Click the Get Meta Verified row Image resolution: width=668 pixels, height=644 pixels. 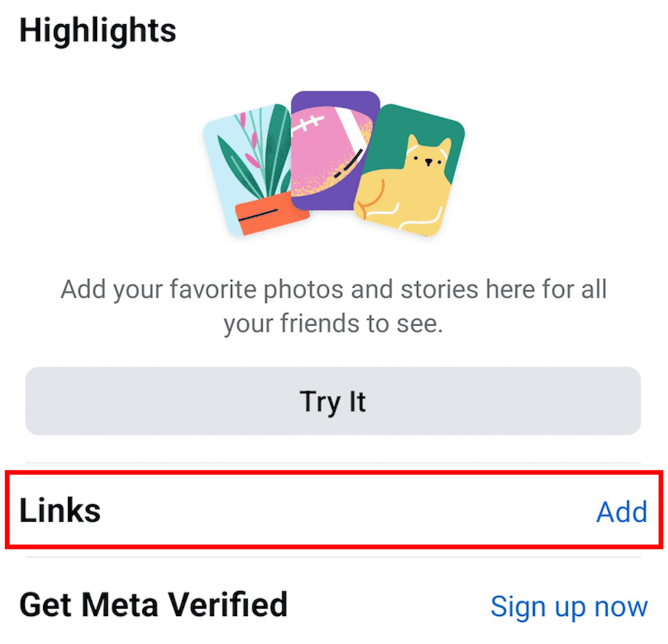[x=334, y=604]
